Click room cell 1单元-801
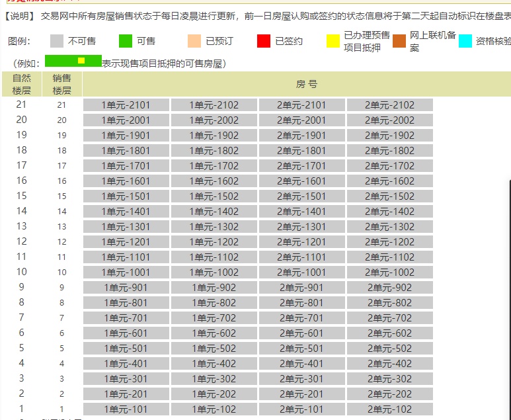Screen dimensions: 511x420 pos(126,303)
